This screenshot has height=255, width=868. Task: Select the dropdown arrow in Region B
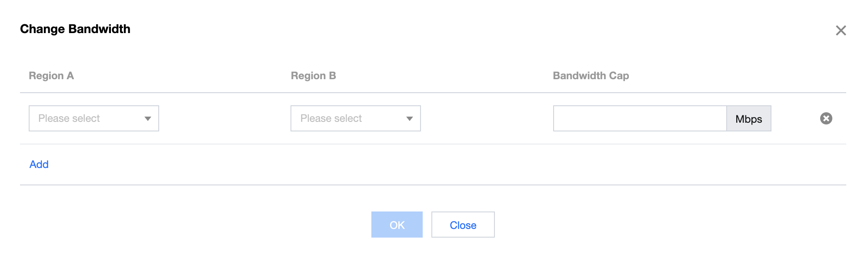click(x=410, y=118)
